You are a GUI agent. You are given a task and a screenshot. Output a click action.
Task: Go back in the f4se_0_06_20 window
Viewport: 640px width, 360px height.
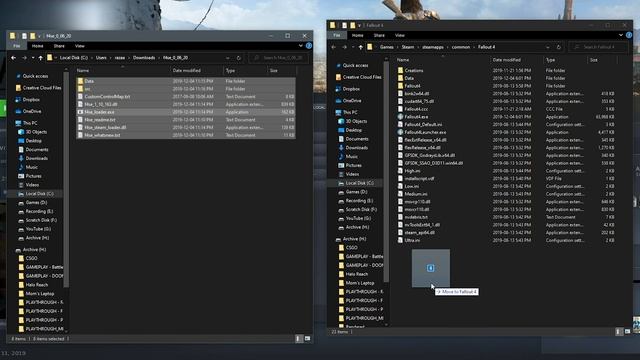[x=13, y=58]
